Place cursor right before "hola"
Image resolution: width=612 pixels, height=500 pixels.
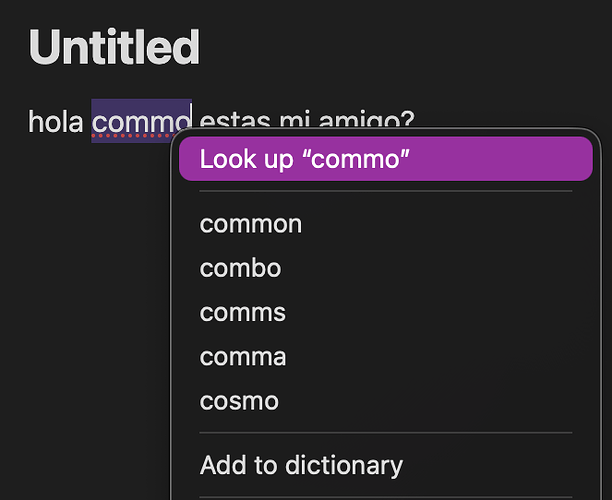[x=29, y=122]
